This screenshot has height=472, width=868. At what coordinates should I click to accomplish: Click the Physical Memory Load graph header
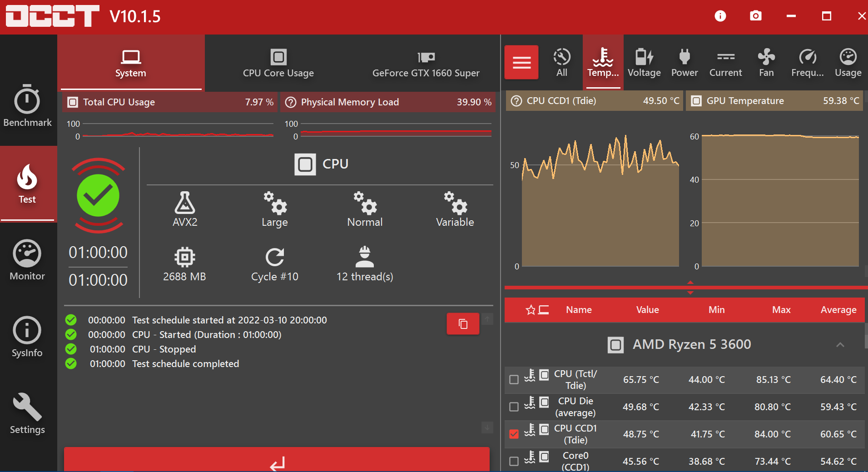[388, 102]
